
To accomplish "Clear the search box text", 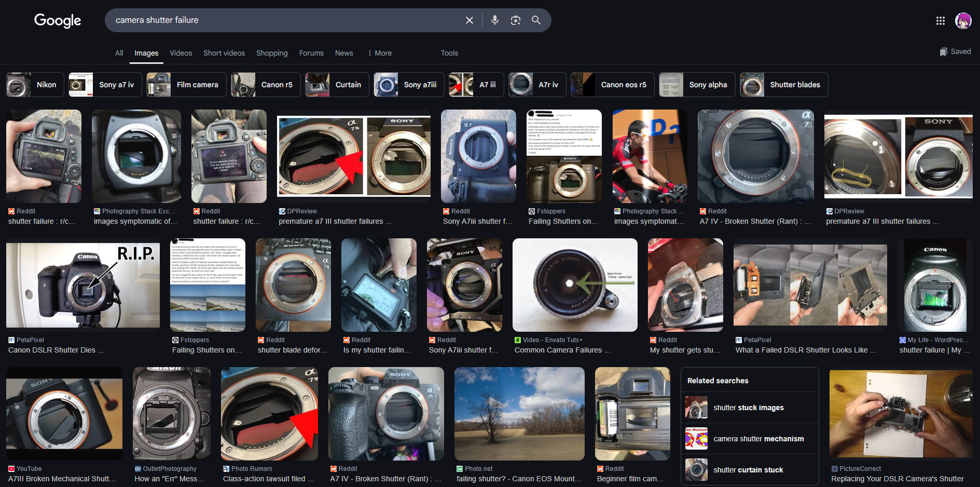I will click(x=469, y=20).
